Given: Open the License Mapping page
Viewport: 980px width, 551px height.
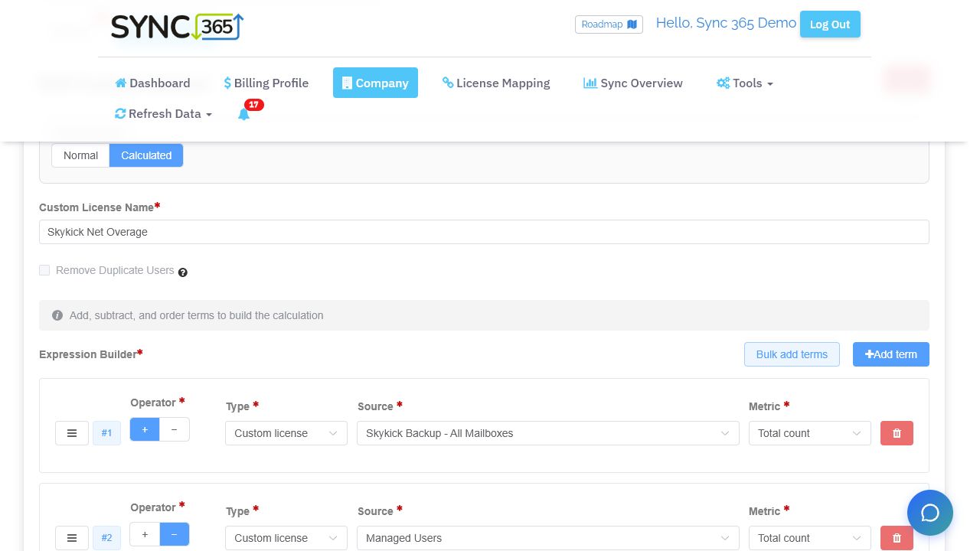Looking at the screenshot, I should coord(496,83).
